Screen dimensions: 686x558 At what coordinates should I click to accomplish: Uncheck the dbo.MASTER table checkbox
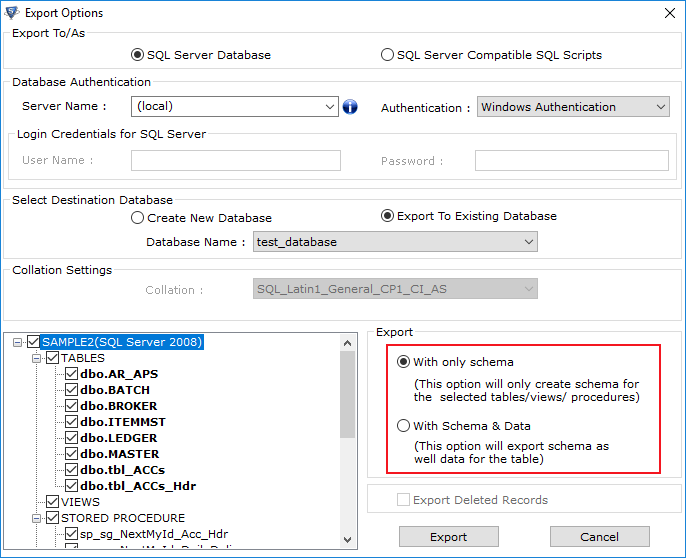coord(71,453)
